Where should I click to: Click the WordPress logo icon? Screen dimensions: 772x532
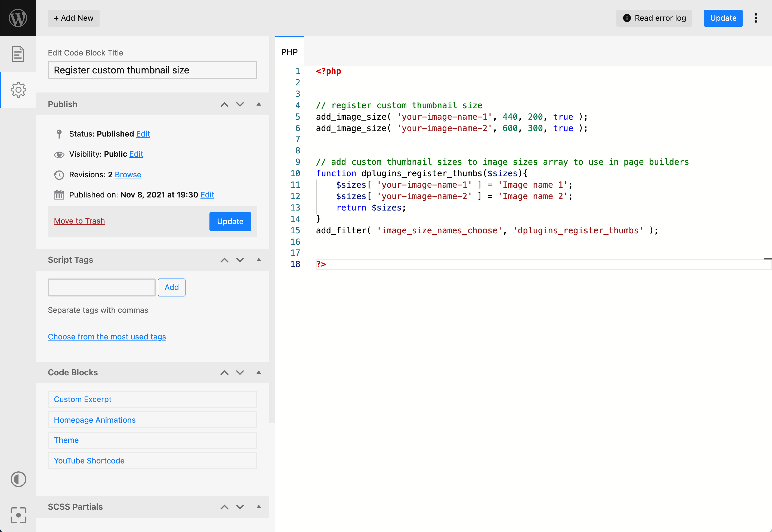click(18, 18)
